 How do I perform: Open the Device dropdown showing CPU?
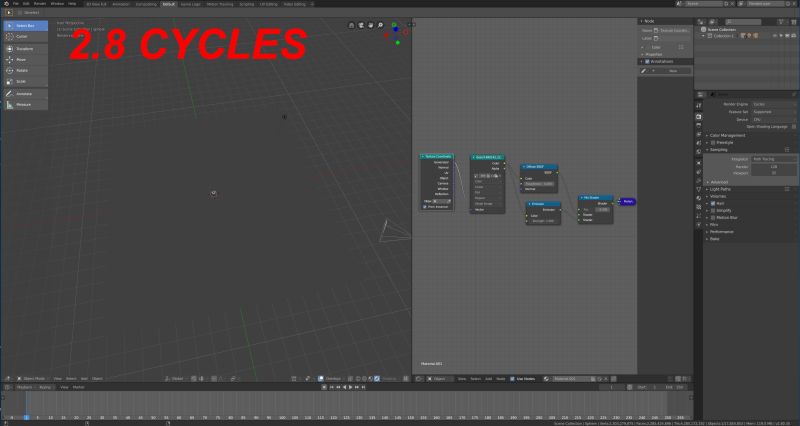click(x=774, y=119)
